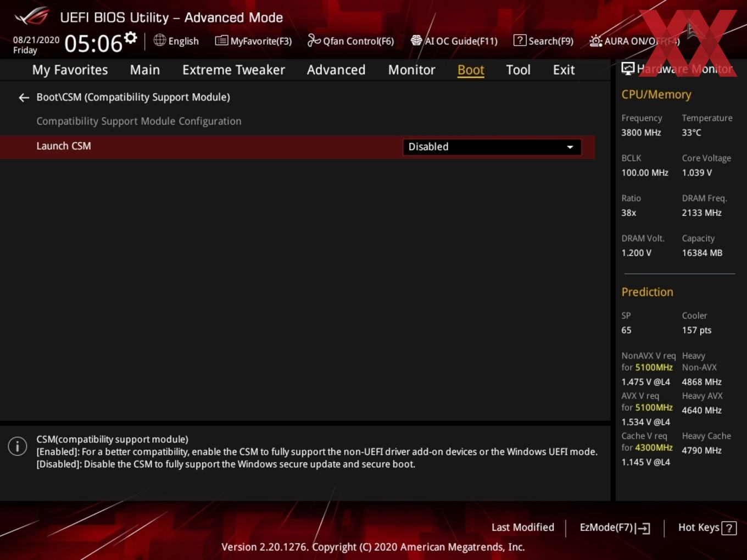This screenshot has width=747, height=560.
Task: Click the Launch CSM dropdown arrow
Action: pyautogui.click(x=570, y=147)
